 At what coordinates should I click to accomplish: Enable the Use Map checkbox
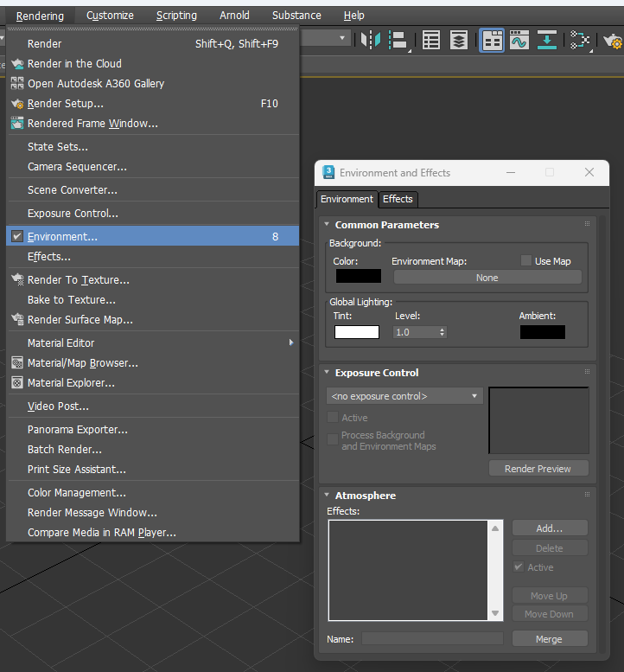click(x=526, y=260)
